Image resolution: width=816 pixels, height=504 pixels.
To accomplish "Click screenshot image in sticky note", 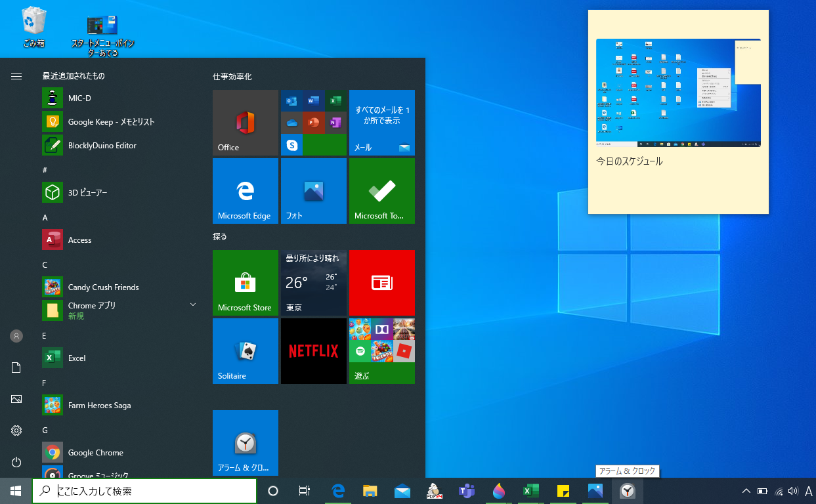I will coord(678,93).
